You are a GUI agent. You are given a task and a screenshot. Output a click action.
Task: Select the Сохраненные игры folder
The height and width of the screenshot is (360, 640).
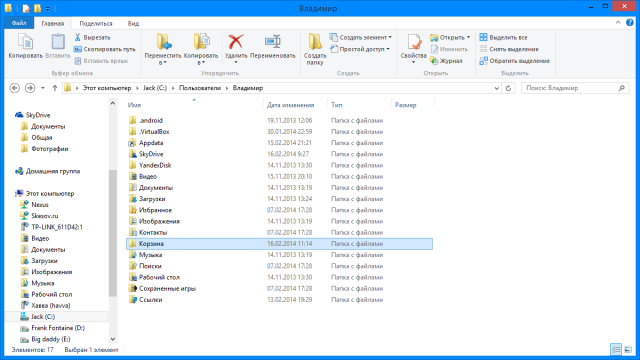[167, 288]
